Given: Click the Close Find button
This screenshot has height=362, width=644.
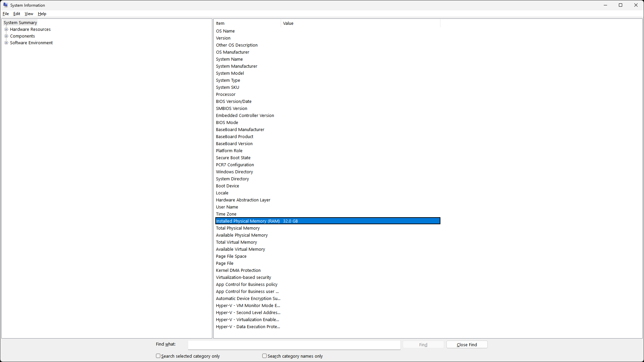Looking at the screenshot, I should click(x=467, y=345).
